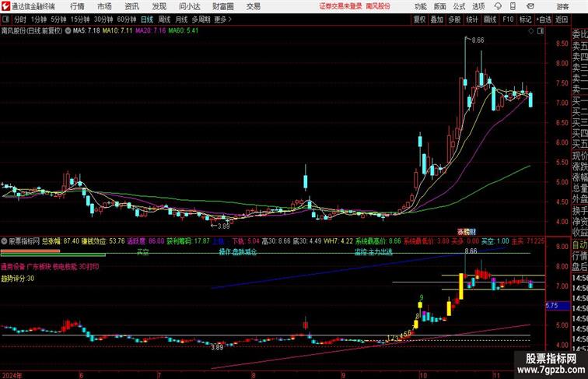Click the 涨精财 marker on chart bottom

467,232
